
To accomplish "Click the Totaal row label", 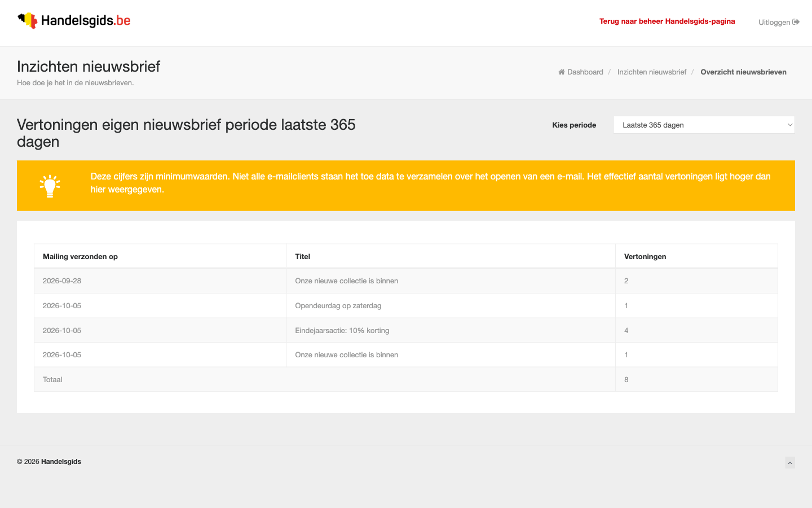I will pyautogui.click(x=52, y=379).
